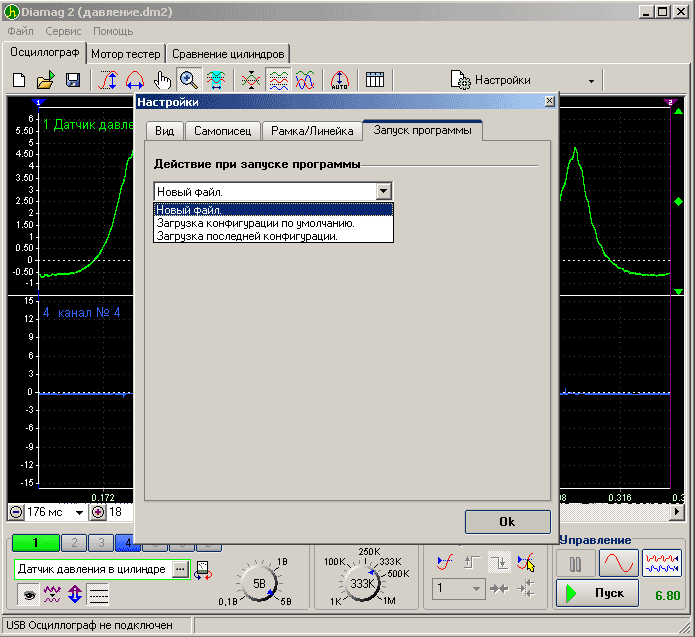Start acquisition with Пуск button
695x637 pixels.
click(x=597, y=593)
